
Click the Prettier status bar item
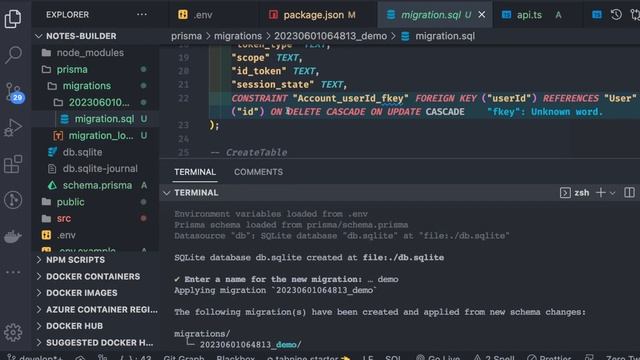click(x=549, y=357)
